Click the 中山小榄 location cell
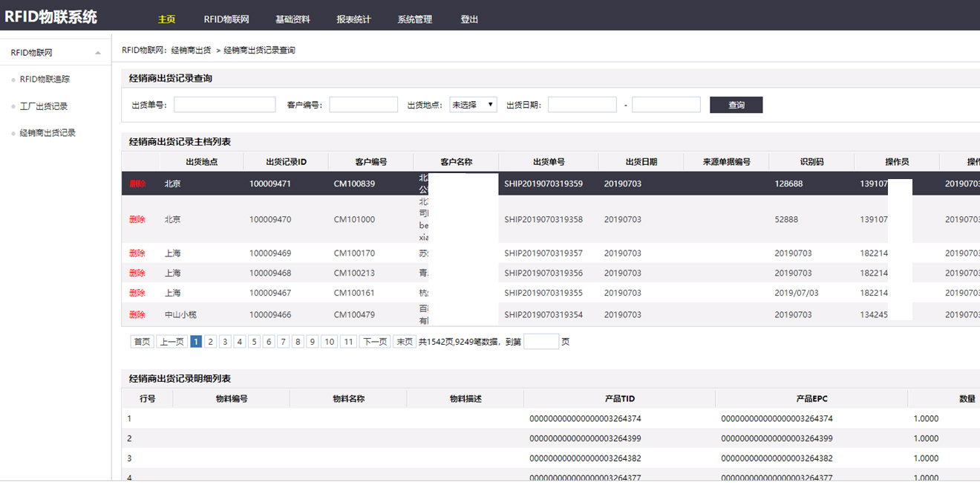 click(180, 314)
